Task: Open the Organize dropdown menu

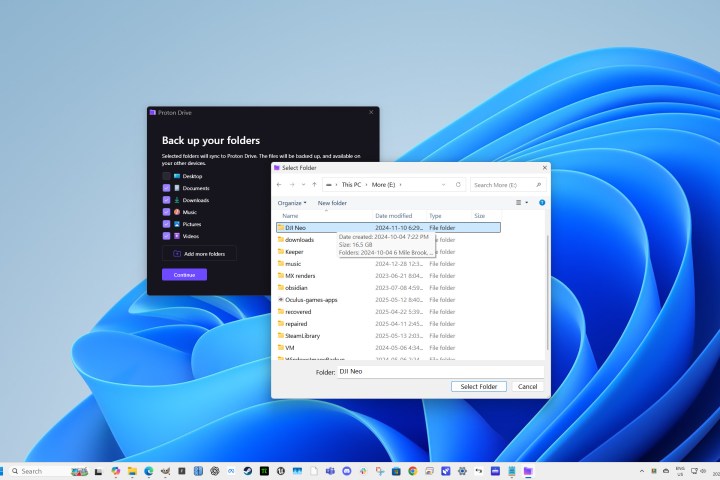Action: [x=292, y=203]
